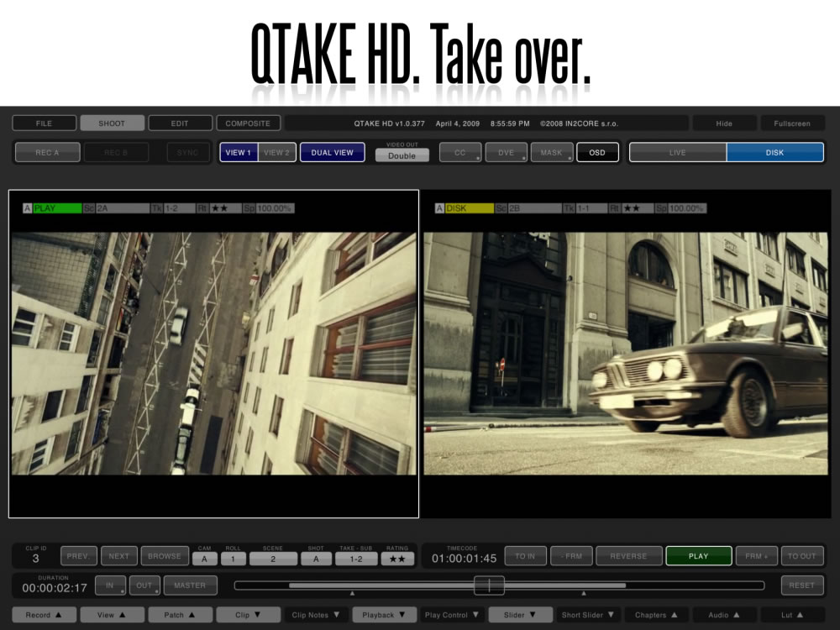Select VIEW 1

[x=239, y=152]
